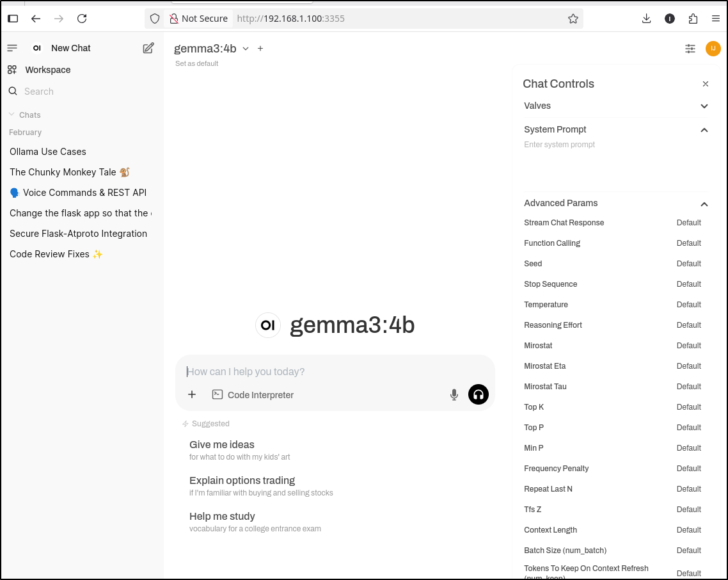Viewport: 728px width, 580px height.
Task: Open the browser downloads icon
Action: pos(646,19)
